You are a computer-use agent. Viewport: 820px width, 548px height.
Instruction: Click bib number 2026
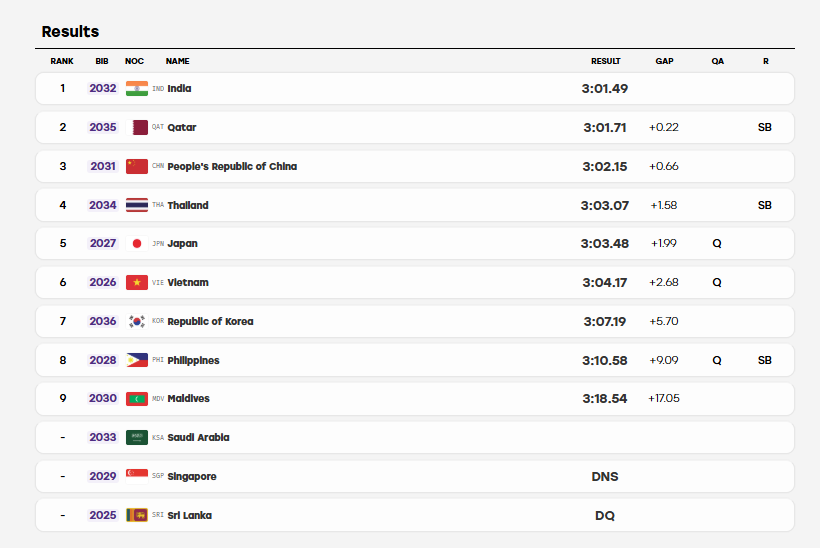pos(102,282)
